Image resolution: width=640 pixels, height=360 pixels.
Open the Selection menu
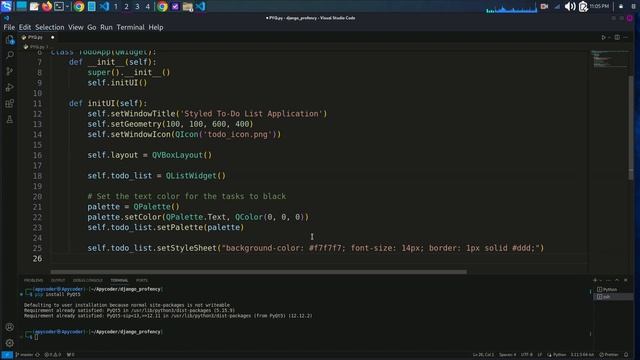[x=49, y=27]
